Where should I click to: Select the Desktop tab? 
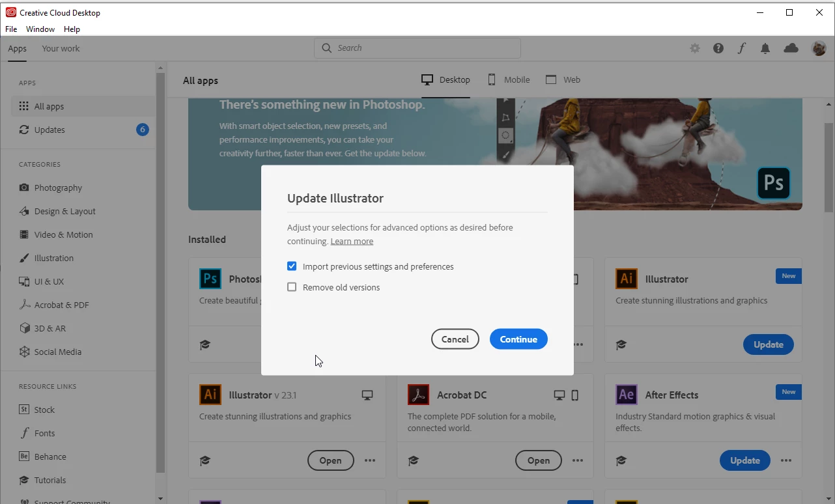pos(446,80)
